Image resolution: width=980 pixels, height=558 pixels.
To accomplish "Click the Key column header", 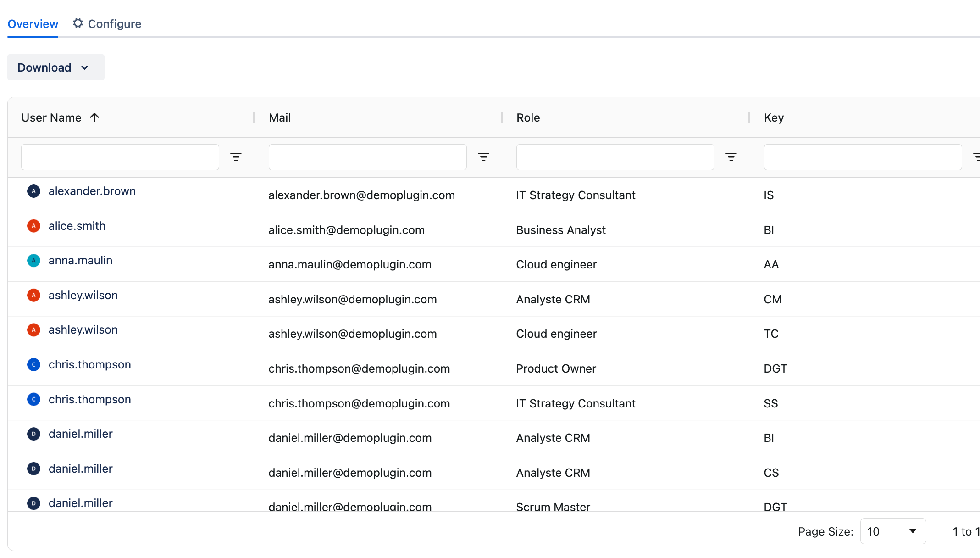I will (x=774, y=118).
